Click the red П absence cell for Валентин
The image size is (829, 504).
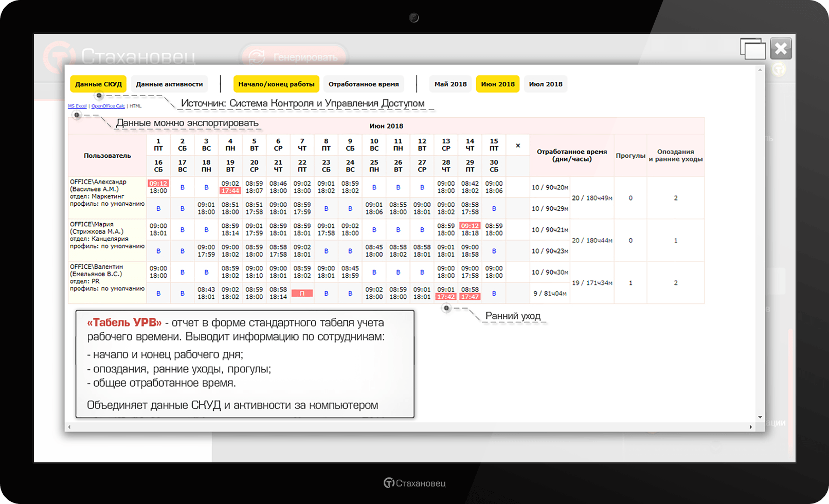click(x=302, y=293)
